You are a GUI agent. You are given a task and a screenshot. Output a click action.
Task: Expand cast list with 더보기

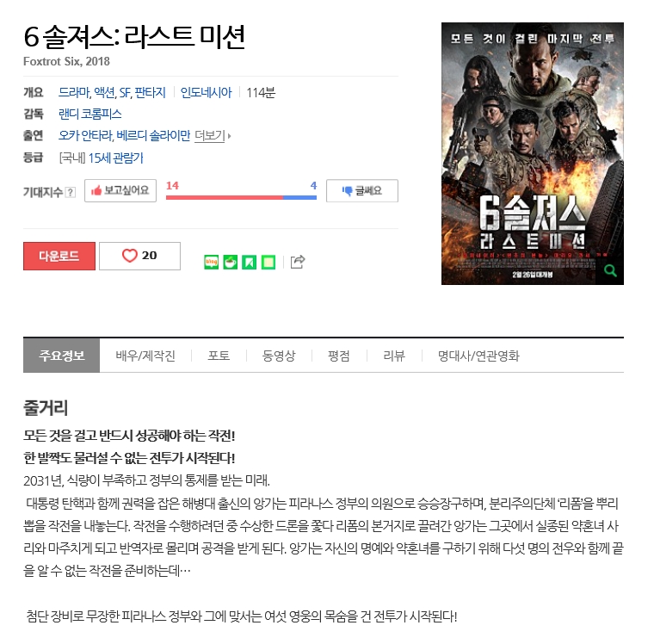point(213,136)
